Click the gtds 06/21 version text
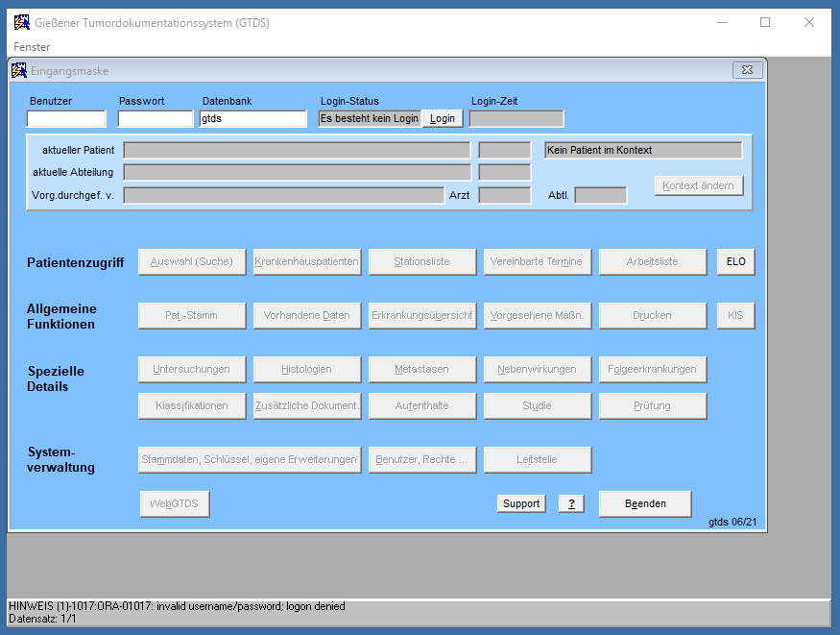The width and height of the screenshot is (840, 635). tap(732, 522)
